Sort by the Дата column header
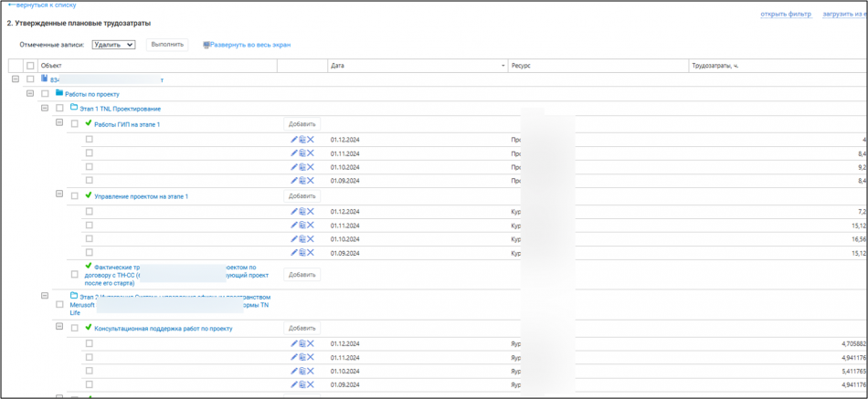Image resolution: width=868 pixels, height=399 pixels. click(x=417, y=66)
